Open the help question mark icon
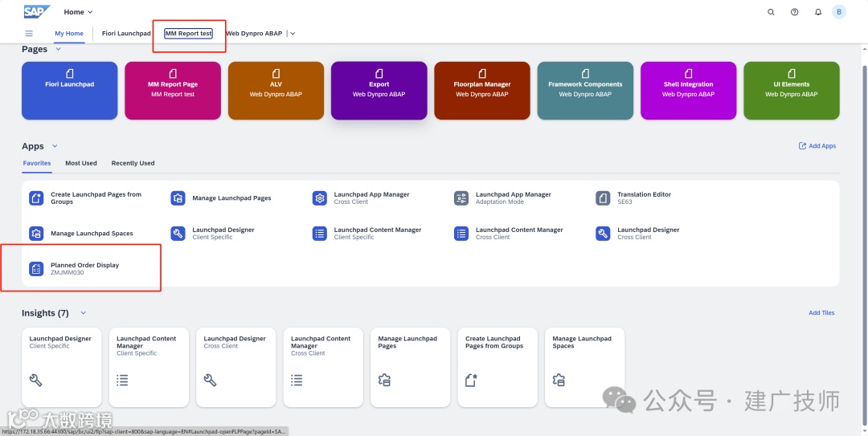 794,12
